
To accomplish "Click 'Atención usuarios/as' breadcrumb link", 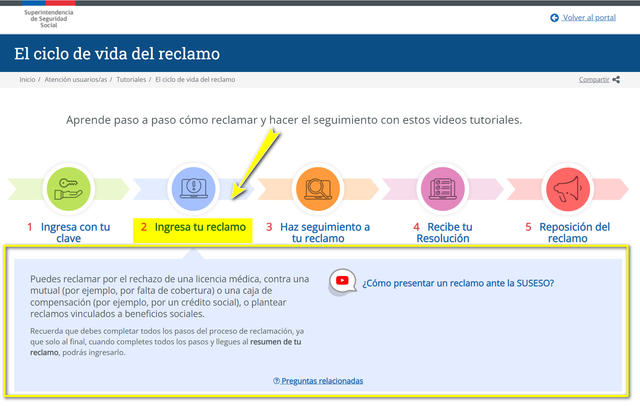I will pyautogui.click(x=76, y=79).
